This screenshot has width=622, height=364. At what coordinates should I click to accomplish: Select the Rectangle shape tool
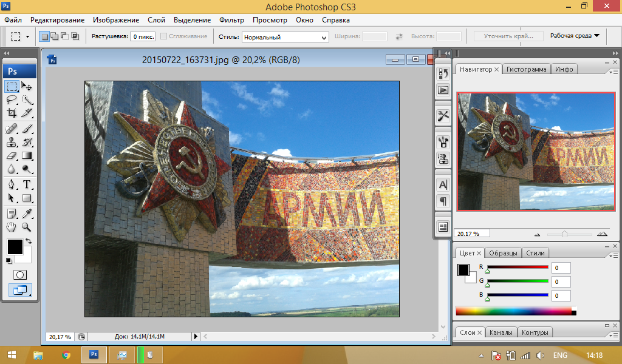tap(27, 198)
